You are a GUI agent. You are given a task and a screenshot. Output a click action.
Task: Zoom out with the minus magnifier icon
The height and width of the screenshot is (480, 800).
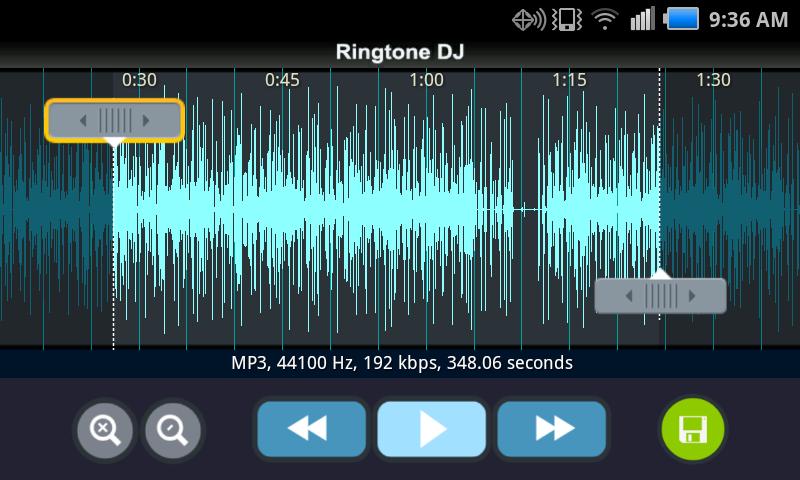tap(172, 430)
